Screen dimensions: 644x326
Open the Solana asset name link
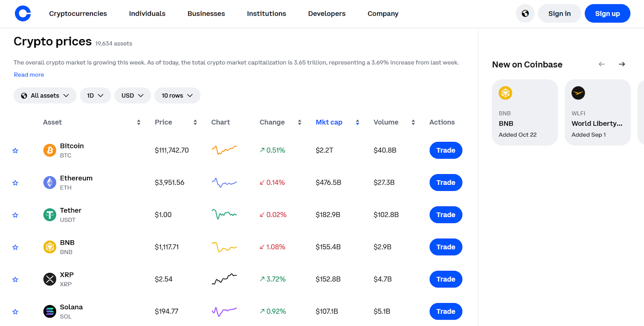tap(72, 307)
